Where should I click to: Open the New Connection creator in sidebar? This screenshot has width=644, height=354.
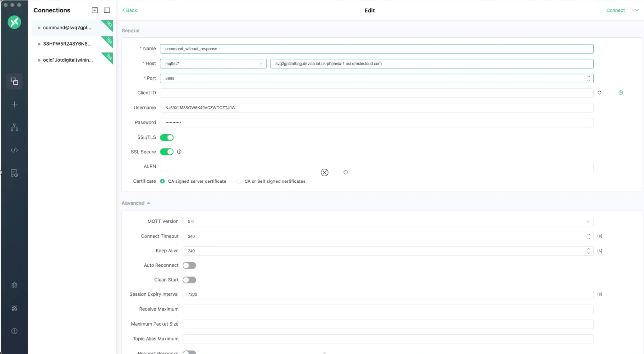coord(14,104)
